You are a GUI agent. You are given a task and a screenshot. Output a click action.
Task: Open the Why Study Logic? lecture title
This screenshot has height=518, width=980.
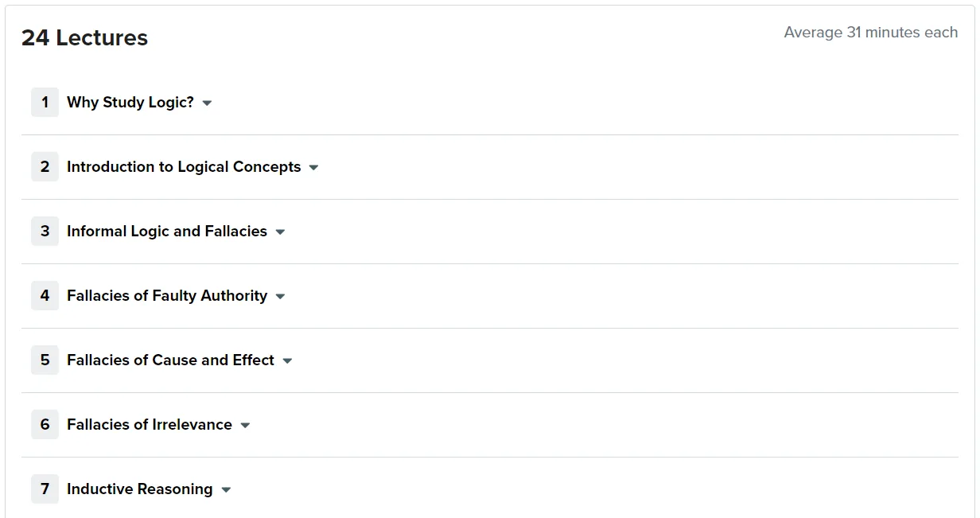(130, 103)
